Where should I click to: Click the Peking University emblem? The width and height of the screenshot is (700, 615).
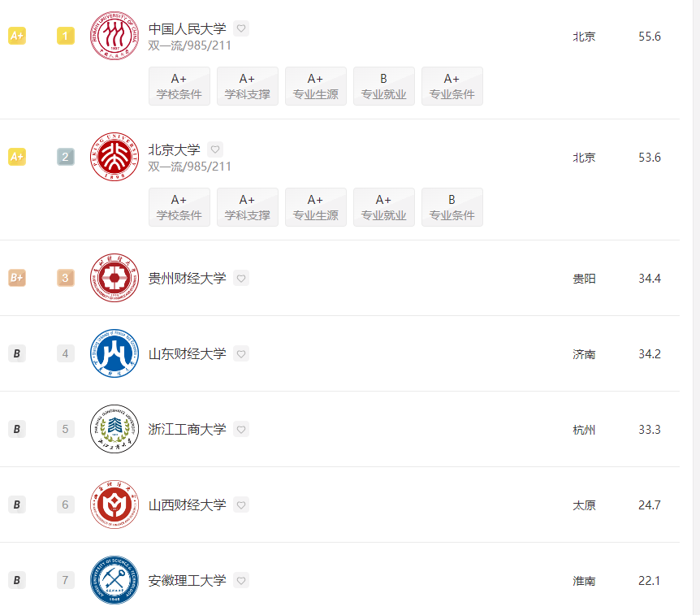coord(115,157)
